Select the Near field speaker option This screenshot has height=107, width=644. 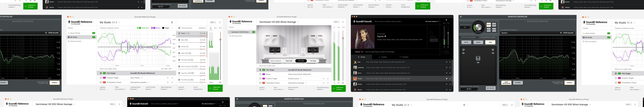[289, 61]
